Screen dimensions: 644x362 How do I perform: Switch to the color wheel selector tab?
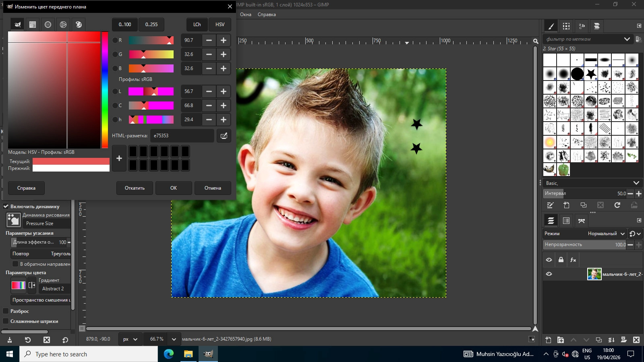click(x=63, y=25)
